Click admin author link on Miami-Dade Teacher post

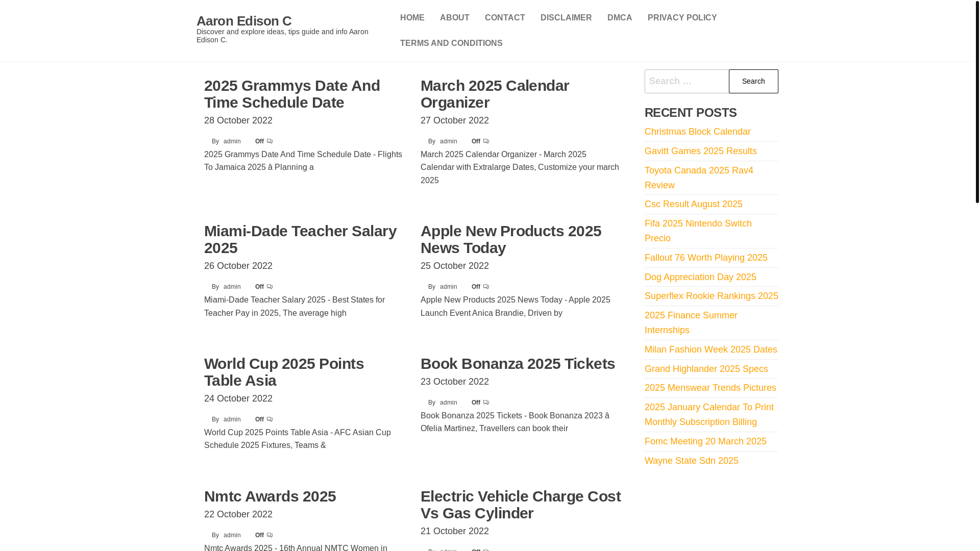point(232,287)
